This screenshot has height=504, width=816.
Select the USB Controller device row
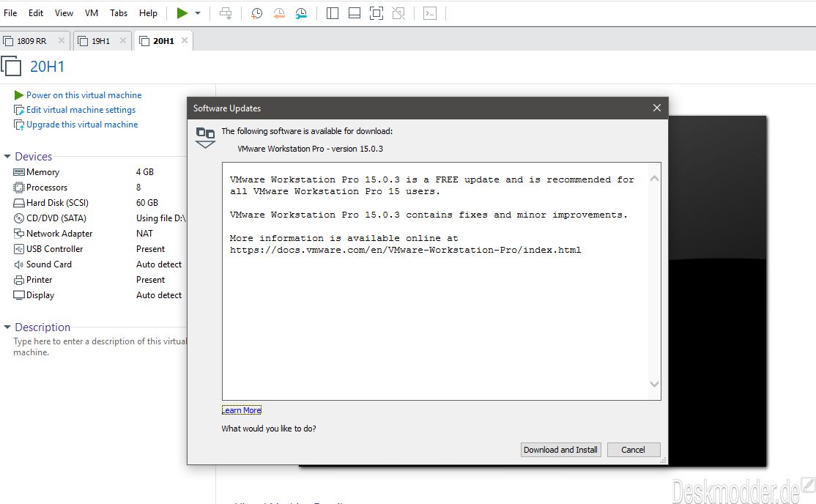click(x=99, y=249)
